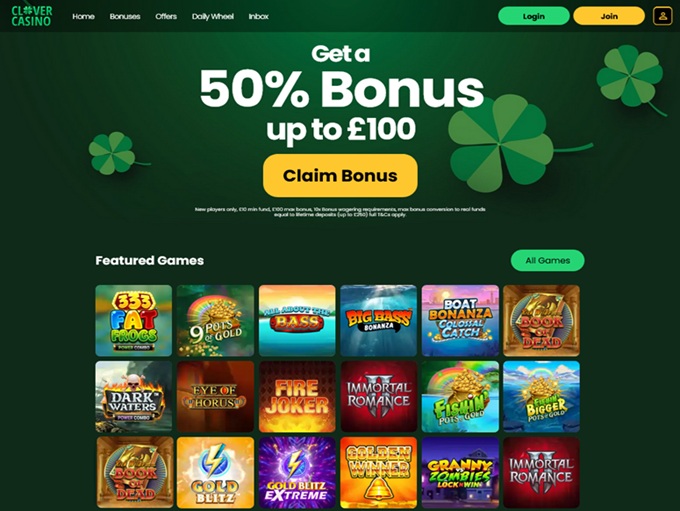Go to the Bonuses page
Image resolution: width=680 pixels, height=511 pixels.
click(x=125, y=16)
